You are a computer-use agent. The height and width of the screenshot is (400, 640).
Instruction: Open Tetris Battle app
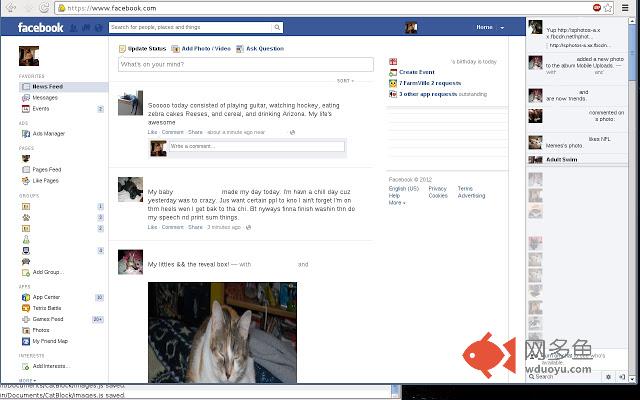point(47,308)
